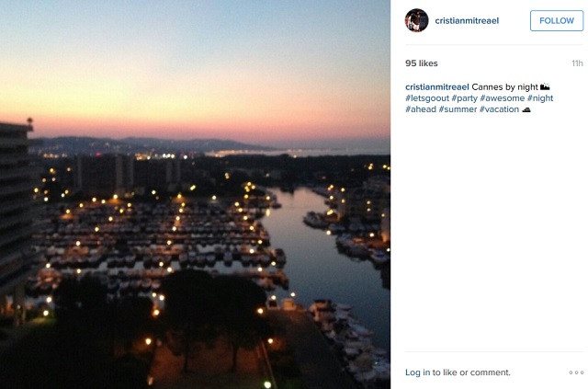Open the three-dot more options menu
The width and height of the screenshot is (588, 389).
click(576, 372)
